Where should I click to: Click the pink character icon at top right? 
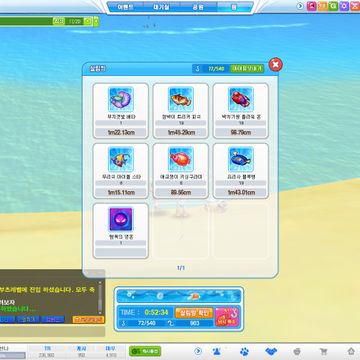pyautogui.click(x=311, y=6)
